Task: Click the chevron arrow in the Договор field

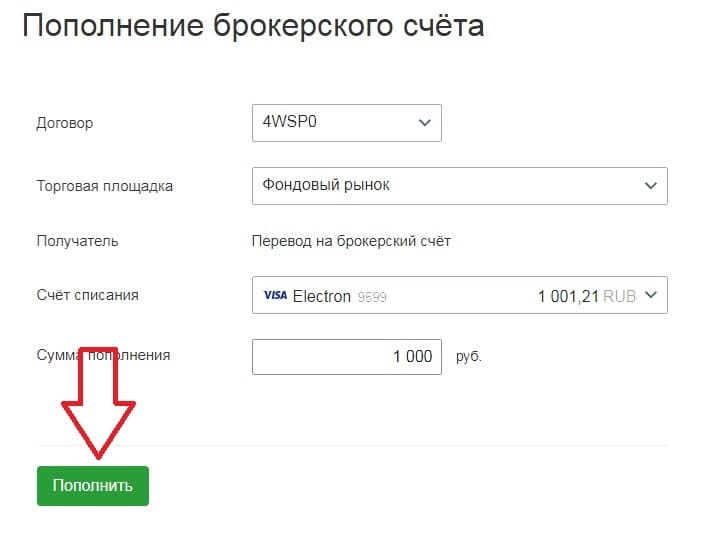Action: point(424,123)
